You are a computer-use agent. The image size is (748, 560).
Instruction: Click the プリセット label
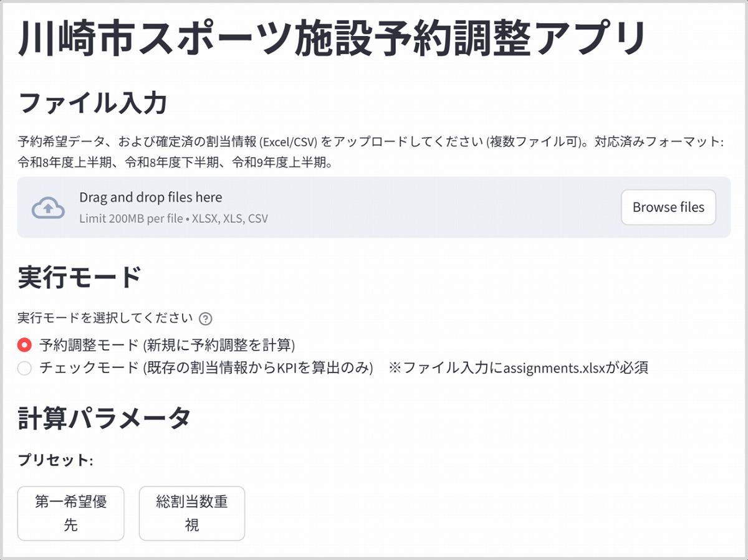[55, 460]
